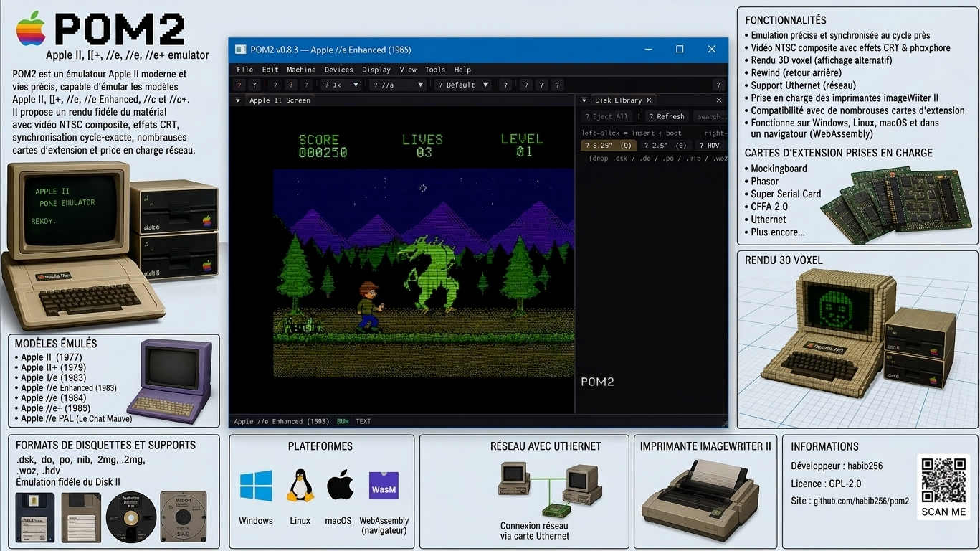Close the disk library panel using the far-right X

pyautogui.click(x=718, y=100)
